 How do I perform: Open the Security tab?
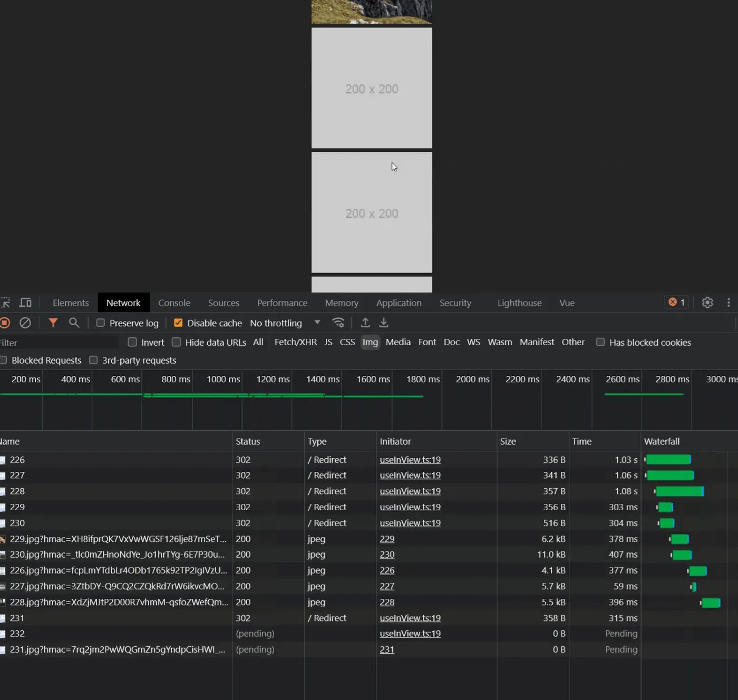point(455,303)
